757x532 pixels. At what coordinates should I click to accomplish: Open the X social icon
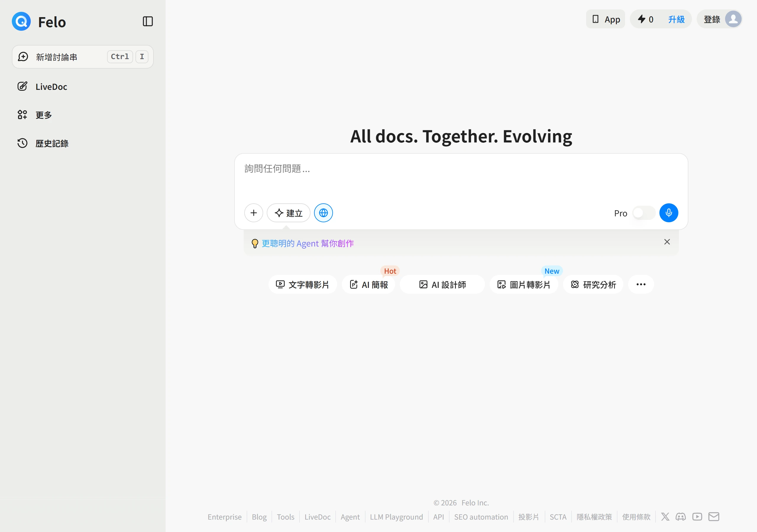point(665,517)
